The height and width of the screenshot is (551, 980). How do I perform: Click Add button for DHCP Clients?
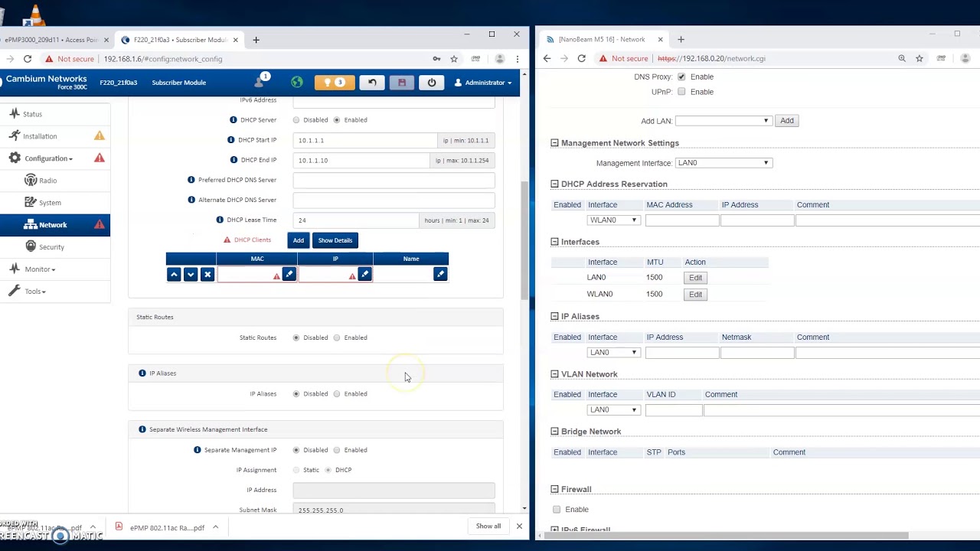click(299, 240)
